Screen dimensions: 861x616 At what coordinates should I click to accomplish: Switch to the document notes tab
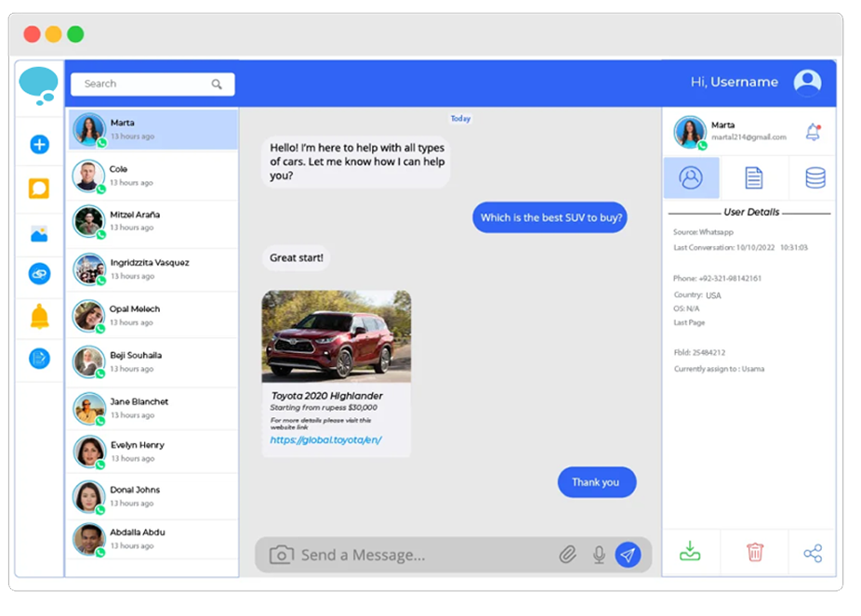tap(754, 178)
